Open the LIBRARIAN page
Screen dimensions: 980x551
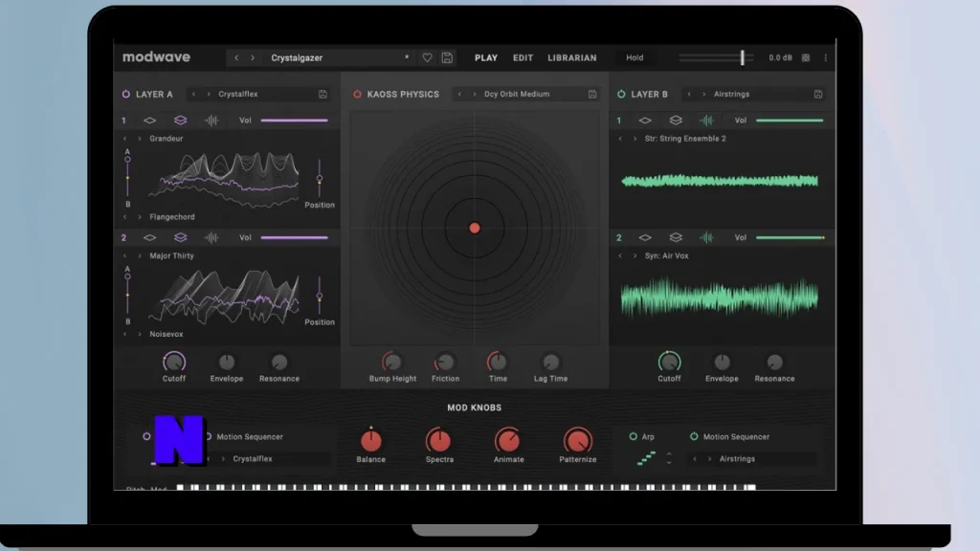(572, 57)
